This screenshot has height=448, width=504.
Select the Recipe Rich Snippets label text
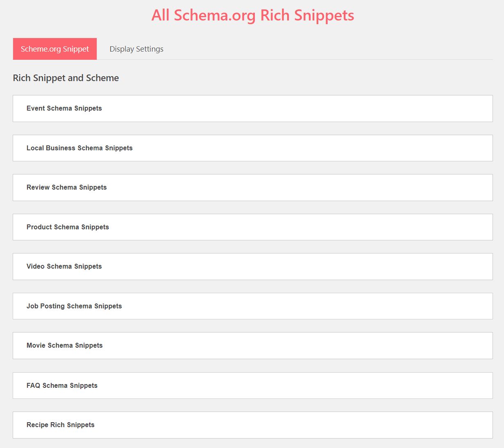(x=61, y=425)
